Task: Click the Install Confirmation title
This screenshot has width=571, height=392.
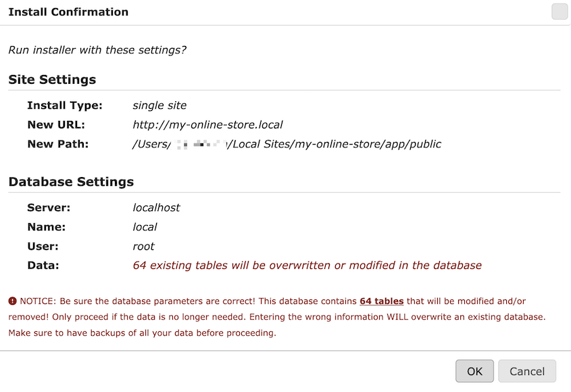Action: point(68,11)
